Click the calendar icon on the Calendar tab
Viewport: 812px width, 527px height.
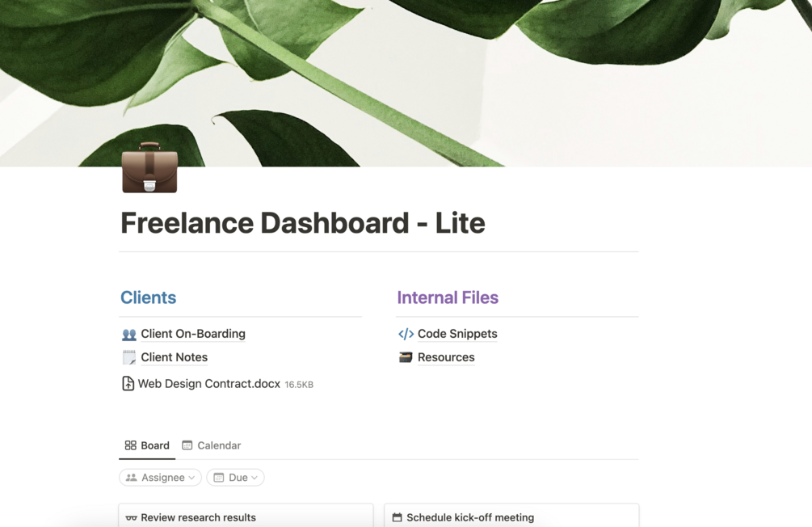pyautogui.click(x=187, y=445)
